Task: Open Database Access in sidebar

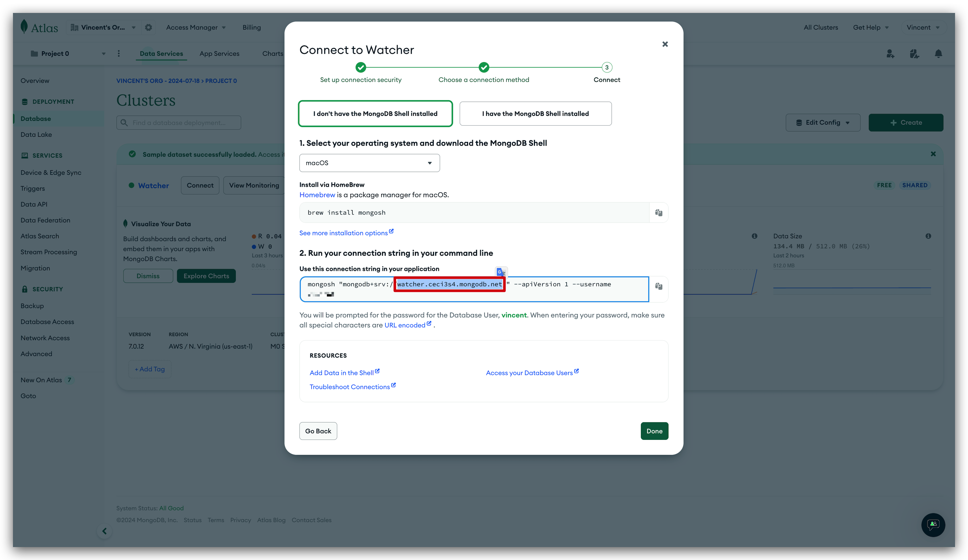Action: pyautogui.click(x=47, y=322)
